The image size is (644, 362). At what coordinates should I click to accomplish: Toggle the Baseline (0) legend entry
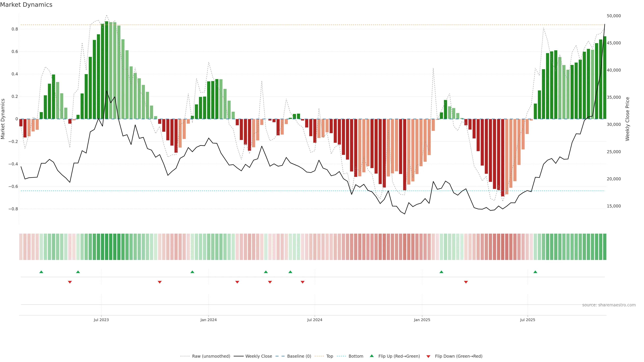click(x=299, y=356)
